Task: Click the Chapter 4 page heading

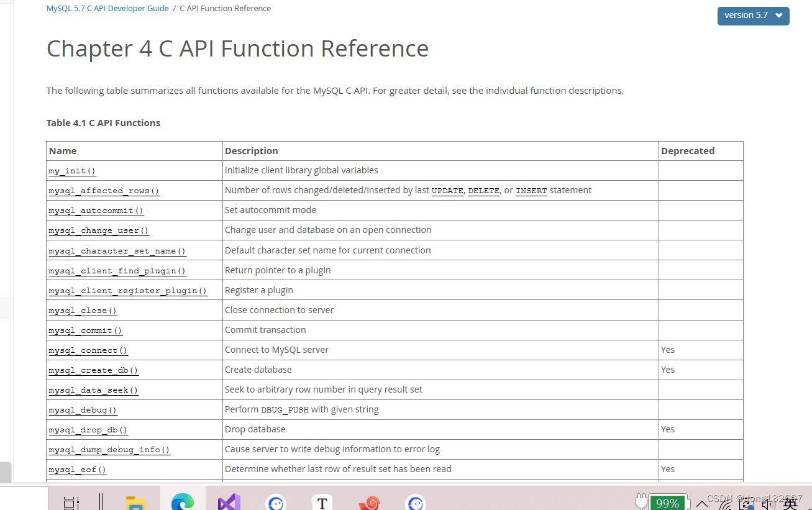Action: 237,48
